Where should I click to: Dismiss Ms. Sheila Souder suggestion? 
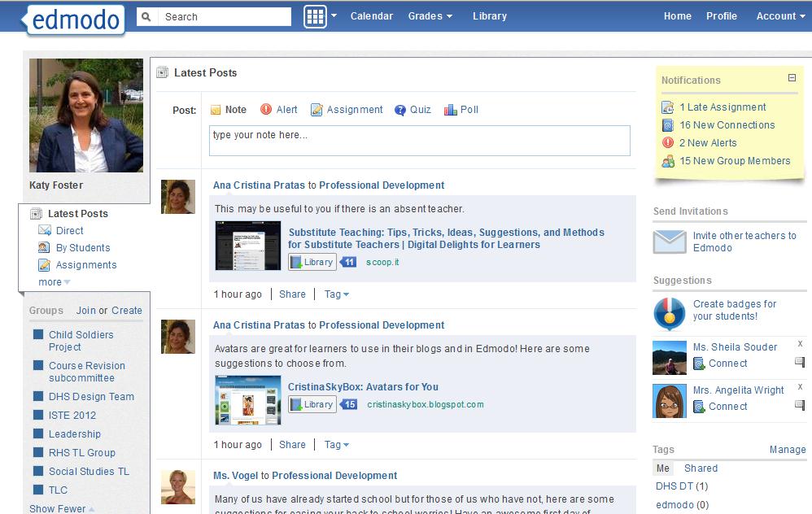800,344
